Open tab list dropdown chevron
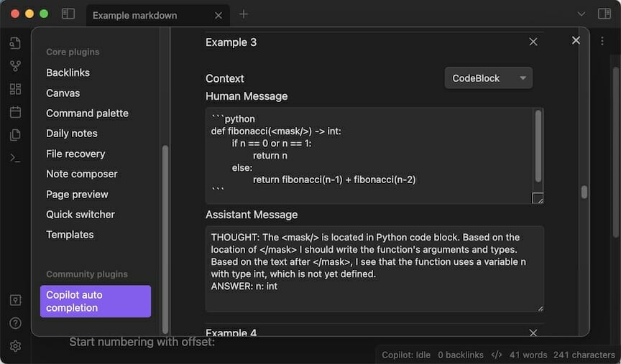Viewport: 621px width, 364px height. coord(581,14)
